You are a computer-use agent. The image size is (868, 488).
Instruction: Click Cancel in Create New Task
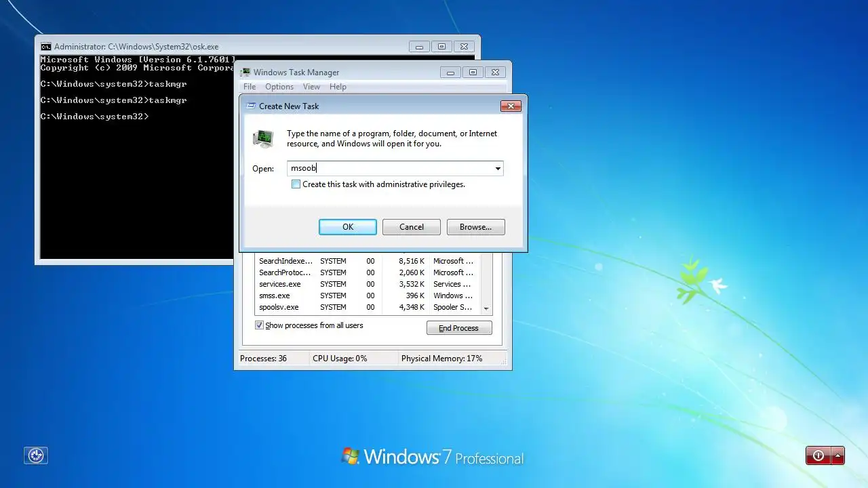pyautogui.click(x=412, y=227)
